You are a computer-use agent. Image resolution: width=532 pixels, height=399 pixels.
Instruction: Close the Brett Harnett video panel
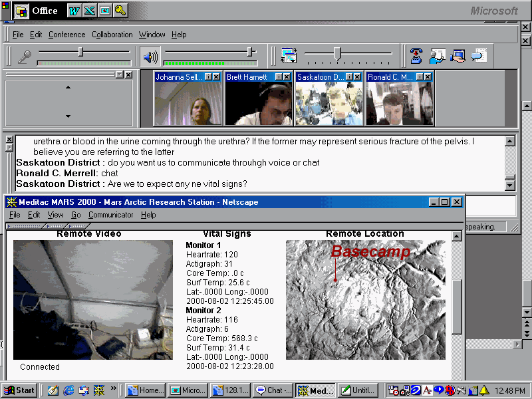coord(287,77)
